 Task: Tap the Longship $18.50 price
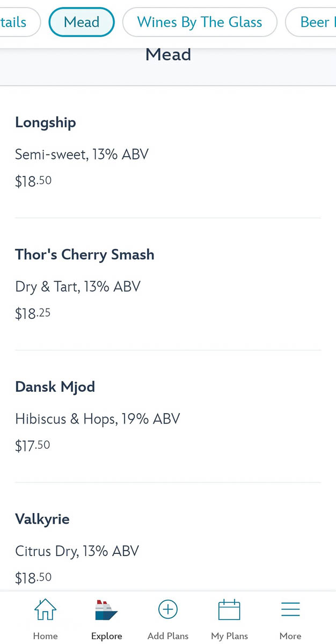tap(33, 181)
